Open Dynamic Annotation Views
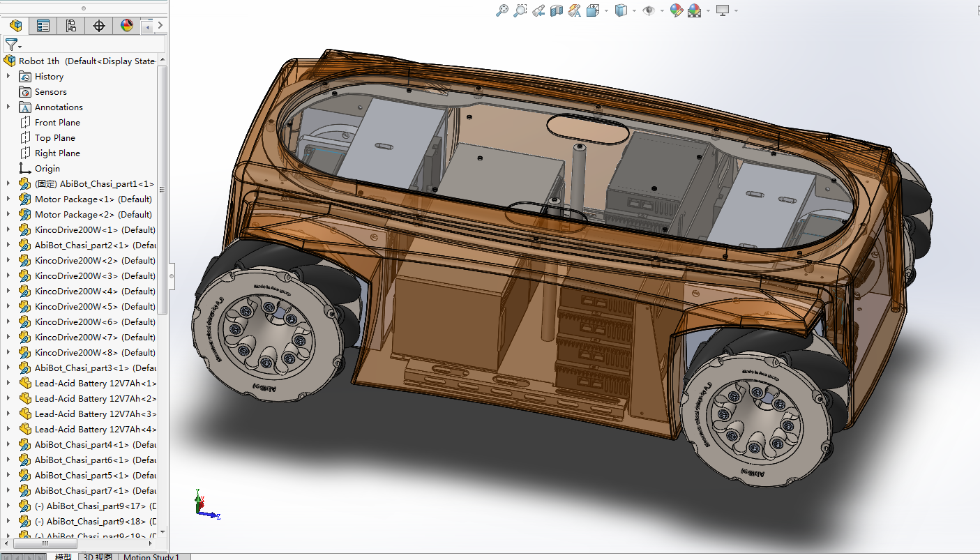 coord(575,10)
